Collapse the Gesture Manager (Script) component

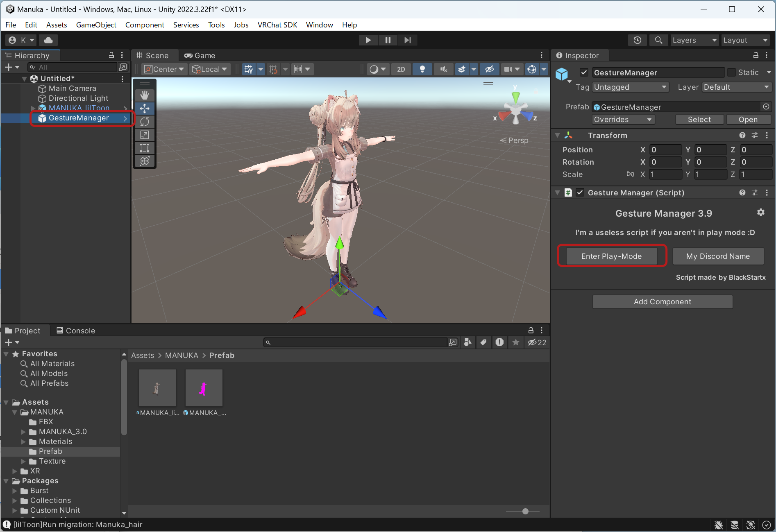click(x=558, y=192)
